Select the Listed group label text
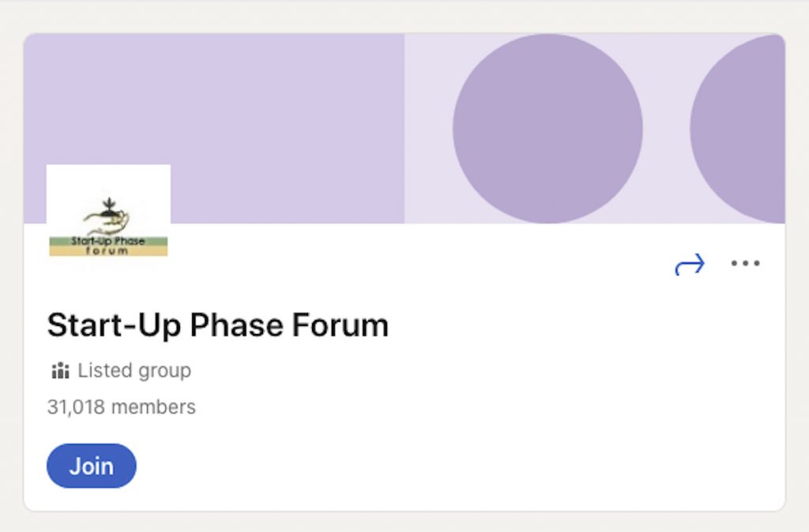 (x=134, y=371)
